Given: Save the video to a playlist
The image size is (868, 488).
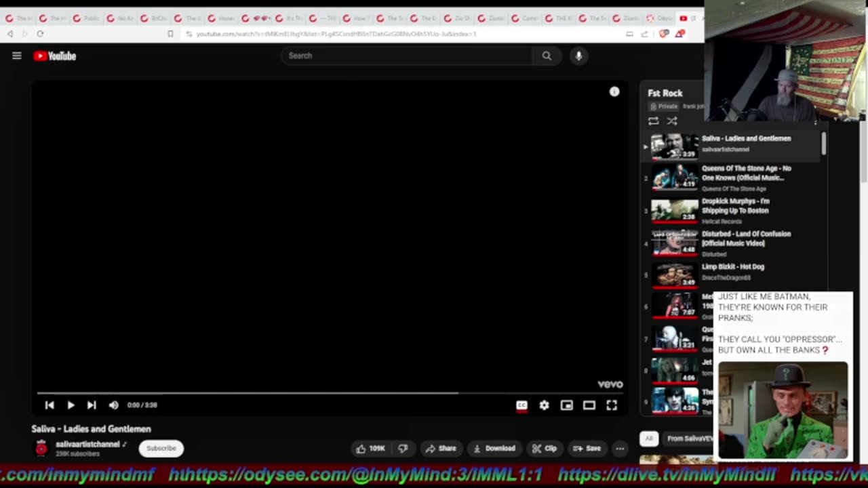Looking at the screenshot, I should point(587,448).
